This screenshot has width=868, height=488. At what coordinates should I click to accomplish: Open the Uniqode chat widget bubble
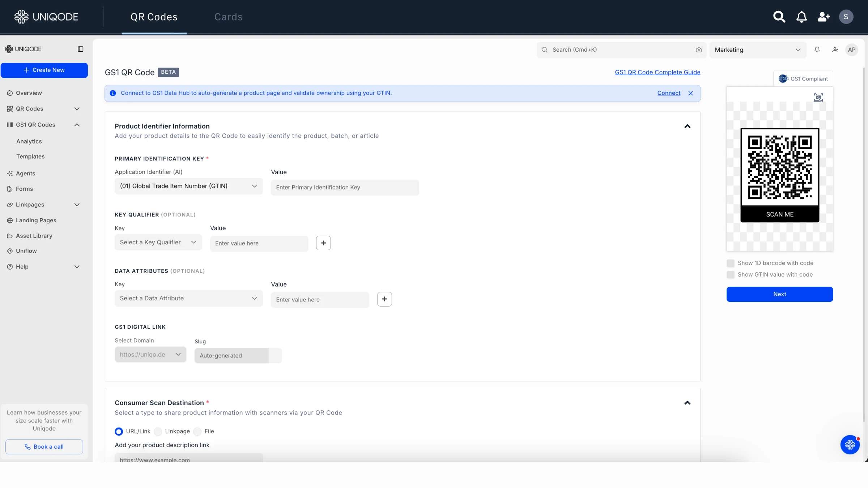(850, 445)
